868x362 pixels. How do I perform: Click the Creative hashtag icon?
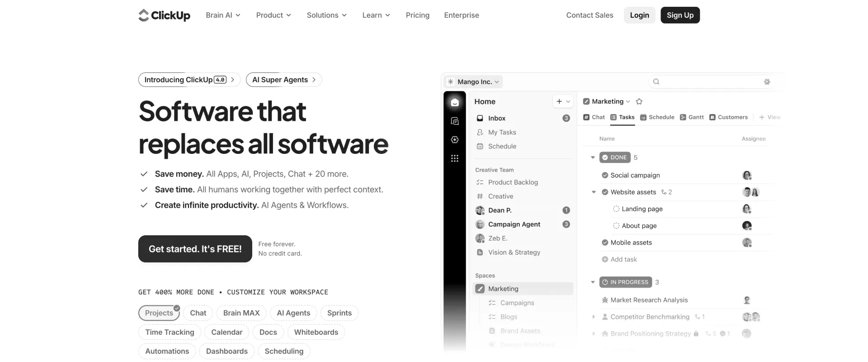(480, 196)
